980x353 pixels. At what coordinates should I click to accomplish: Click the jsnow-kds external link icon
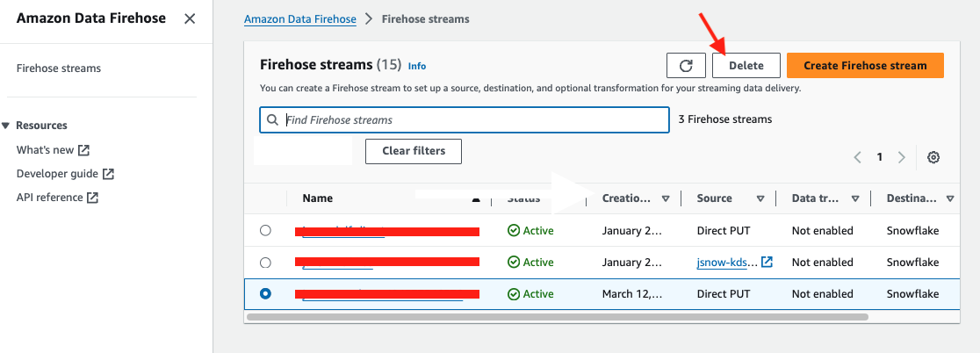click(767, 262)
